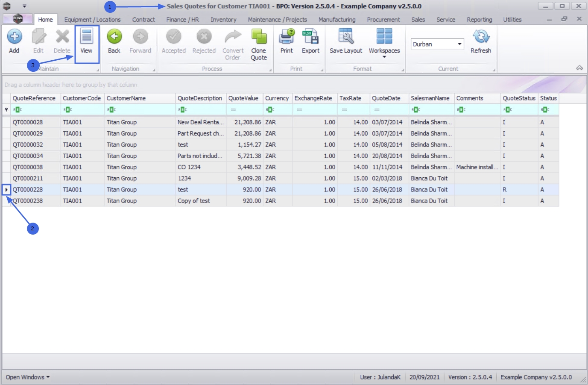This screenshot has height=385, width=588.
Task: Click Save Layout icon
Action: [x=346, y=37]
